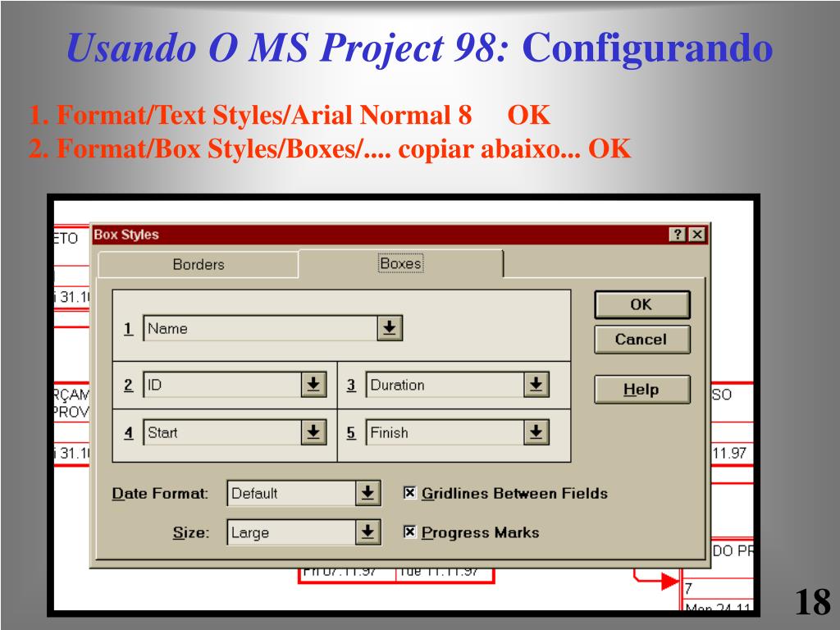Image resolution: width=840 pixels, height=630 pixels.
Task: Click the question mark help icon
Action: coord(678,234)
